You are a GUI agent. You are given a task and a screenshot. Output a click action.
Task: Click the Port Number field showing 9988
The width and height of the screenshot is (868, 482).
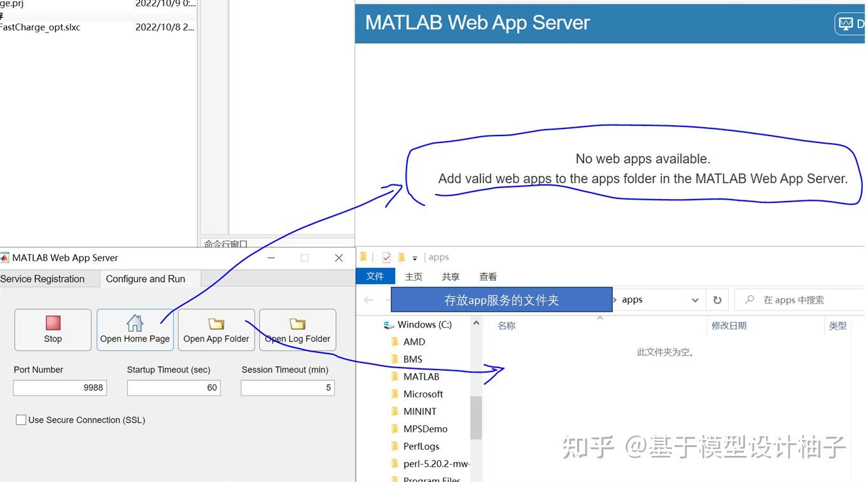[59, 387]
